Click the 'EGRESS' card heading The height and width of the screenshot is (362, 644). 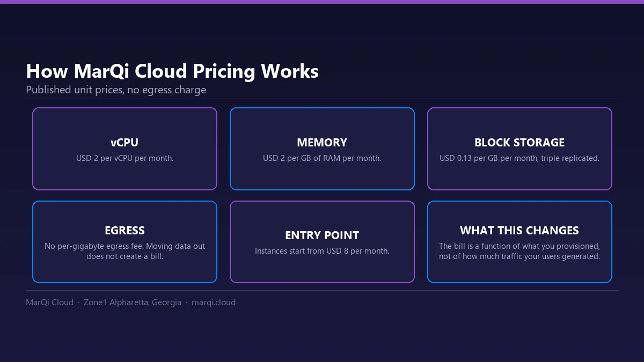coord(125,230)
